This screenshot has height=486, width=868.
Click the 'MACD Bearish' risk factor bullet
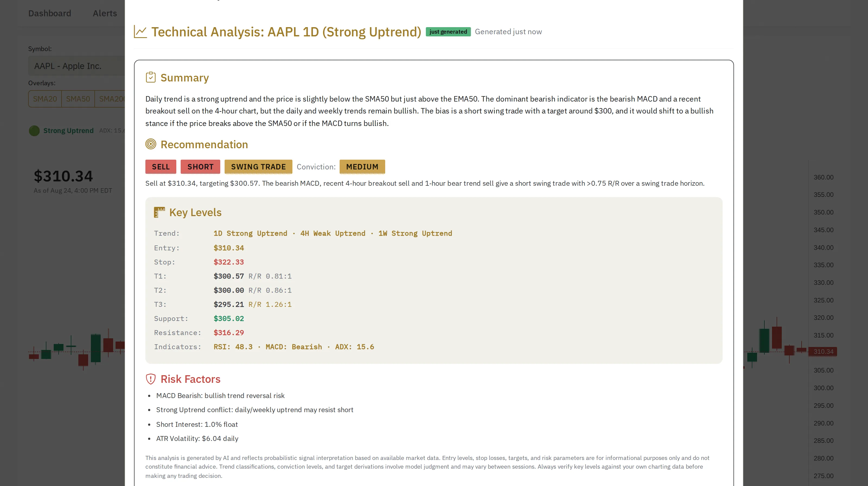(x=220, y=396)
